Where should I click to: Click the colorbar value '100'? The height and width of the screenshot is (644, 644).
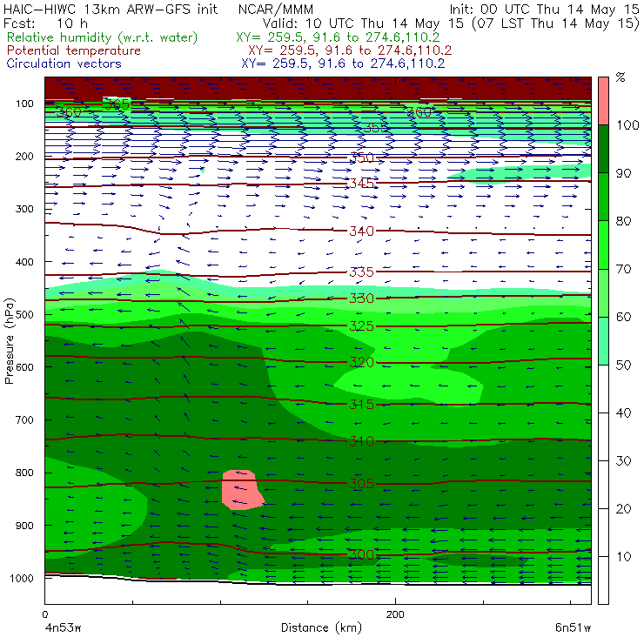tap(627, 124)
